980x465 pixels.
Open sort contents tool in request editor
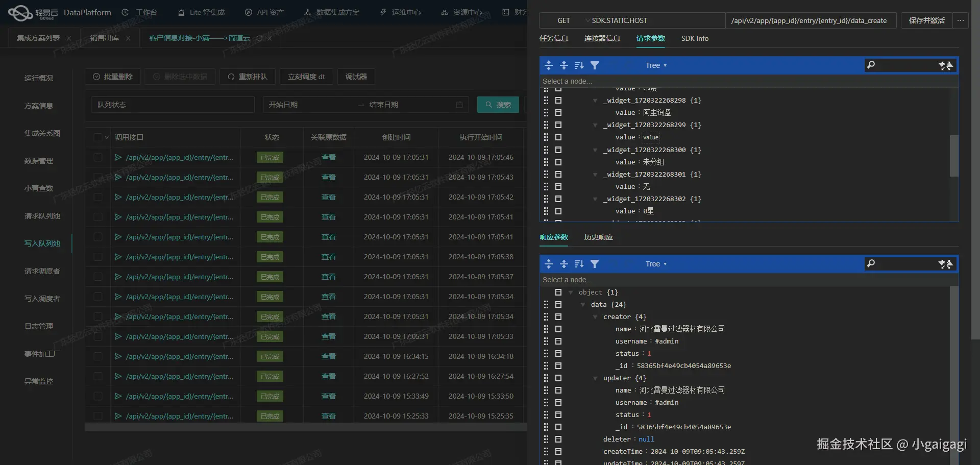tap(579, 65)
